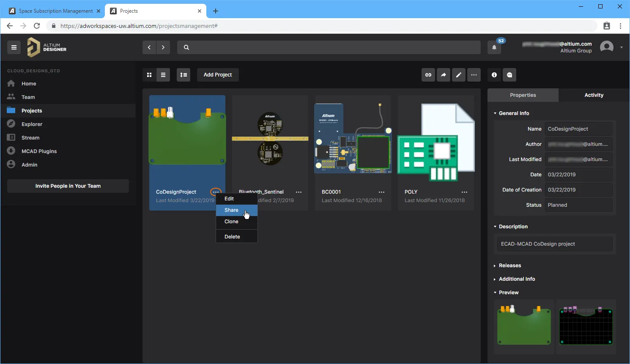The width and height of the screenshot is (630, 364).
Task: Open BC0001 project ellipsis menu
Action: click(x=382, y=192)
